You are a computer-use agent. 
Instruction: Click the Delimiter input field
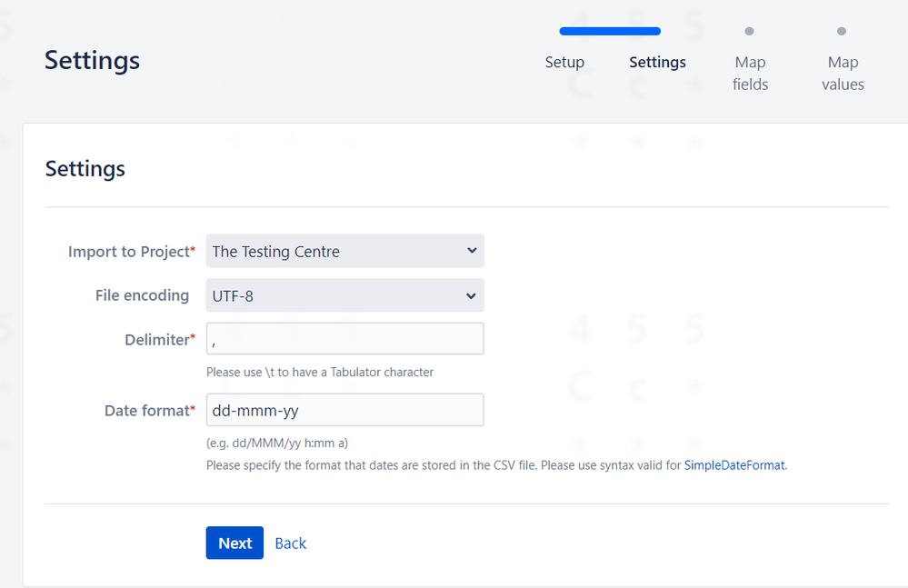pyautogui.click(x=345, y=338)
